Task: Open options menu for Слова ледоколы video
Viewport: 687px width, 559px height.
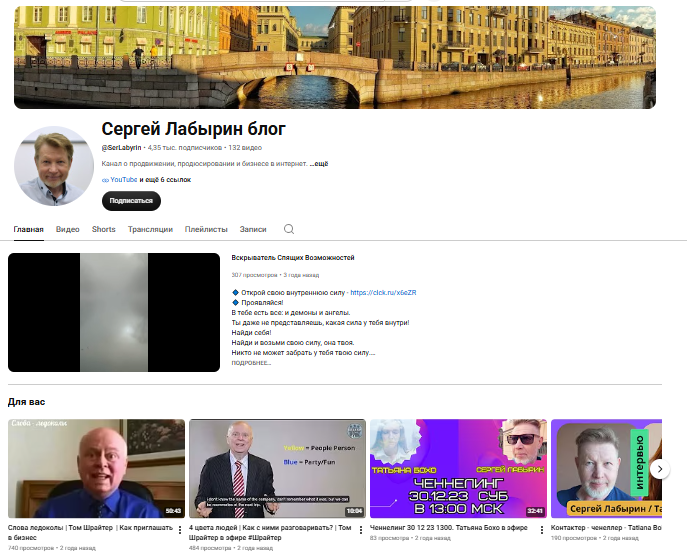Action: click(x=180, y=530)
